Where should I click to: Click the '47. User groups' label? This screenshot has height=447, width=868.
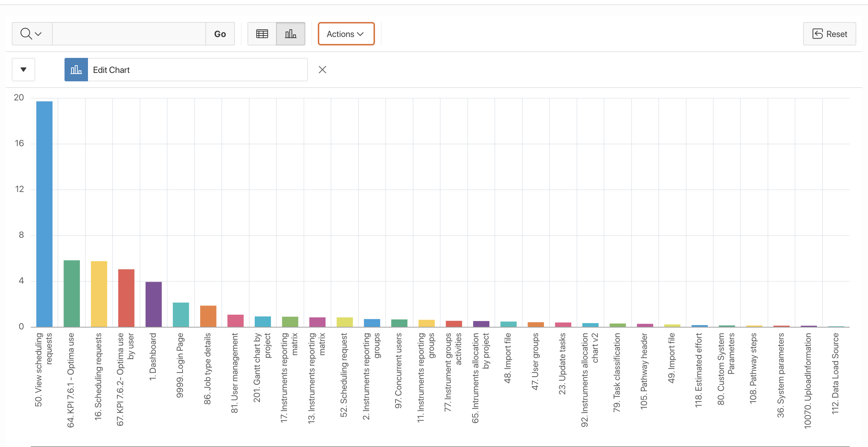[535, 361]
